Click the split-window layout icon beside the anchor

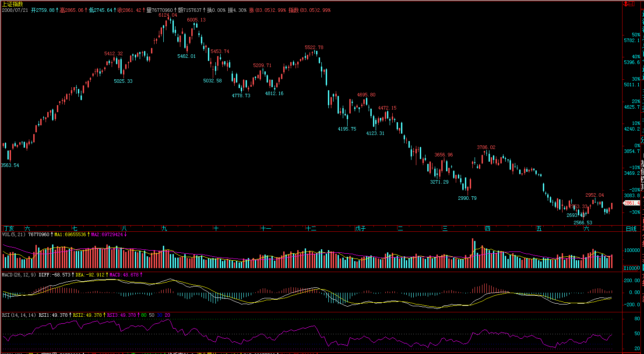pos(632,4)
